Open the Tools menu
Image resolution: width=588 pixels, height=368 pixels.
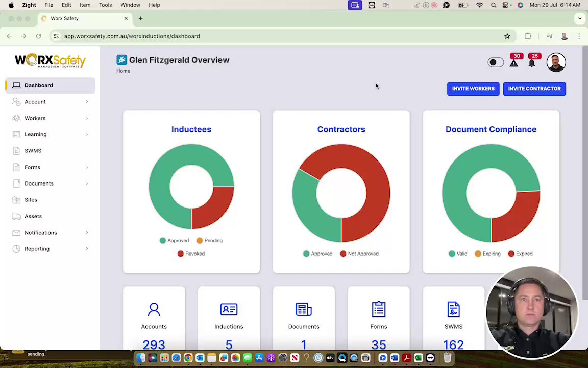tap(105, 5)
